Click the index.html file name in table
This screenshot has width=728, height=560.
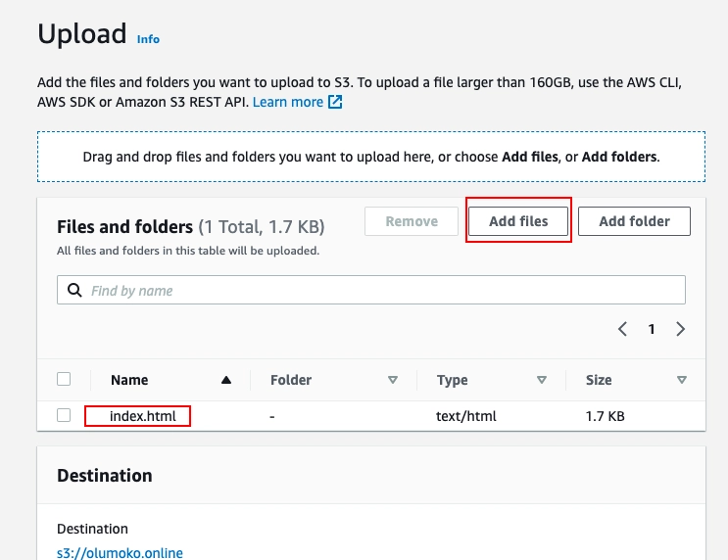click(x=143, y=416)
